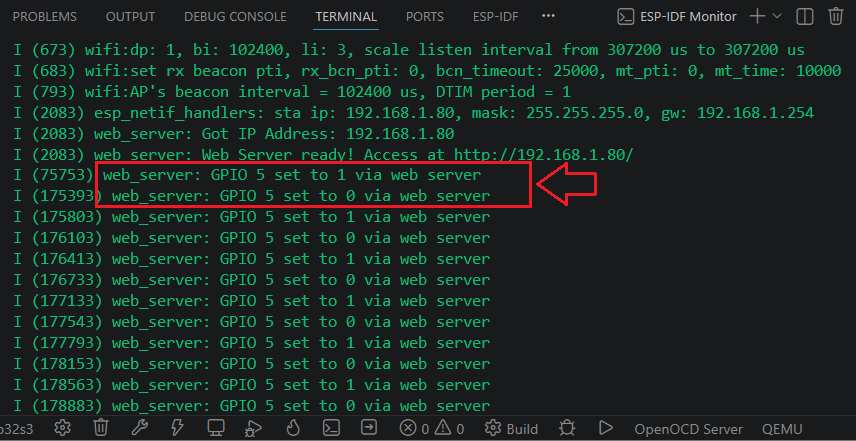856x441 pixels.
Task: Click the terminal icon beside ESP-IDF Monitor
Action: (626, 16)
